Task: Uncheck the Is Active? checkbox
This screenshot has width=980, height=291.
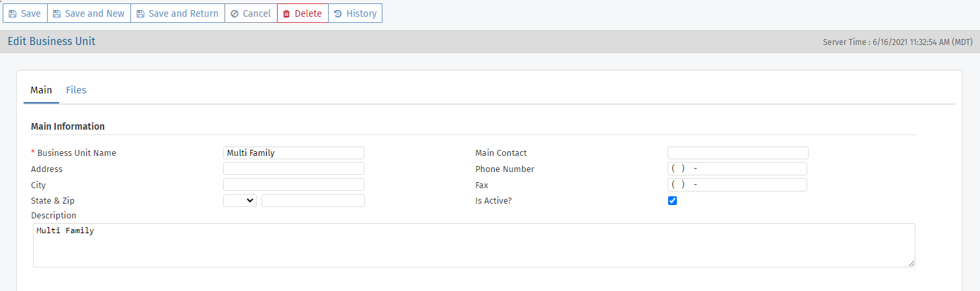Action: click(x=672, y=201)
